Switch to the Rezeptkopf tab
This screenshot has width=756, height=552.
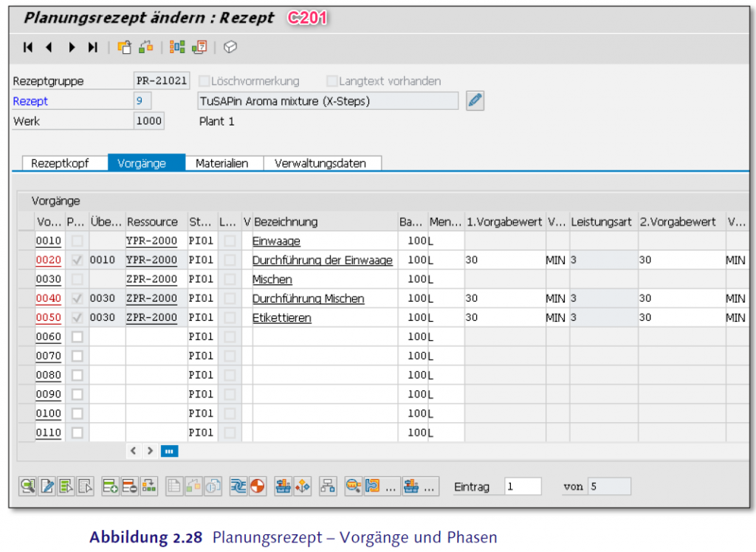click(60, 164)
